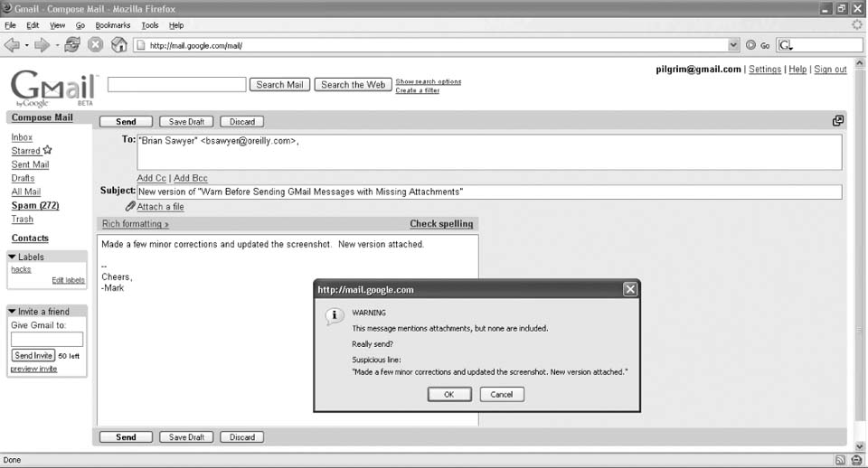The image size is (868, 468).
Task: Click the Back arrow navigation icon
Action: pyautogui.click(x=12, y=44)
